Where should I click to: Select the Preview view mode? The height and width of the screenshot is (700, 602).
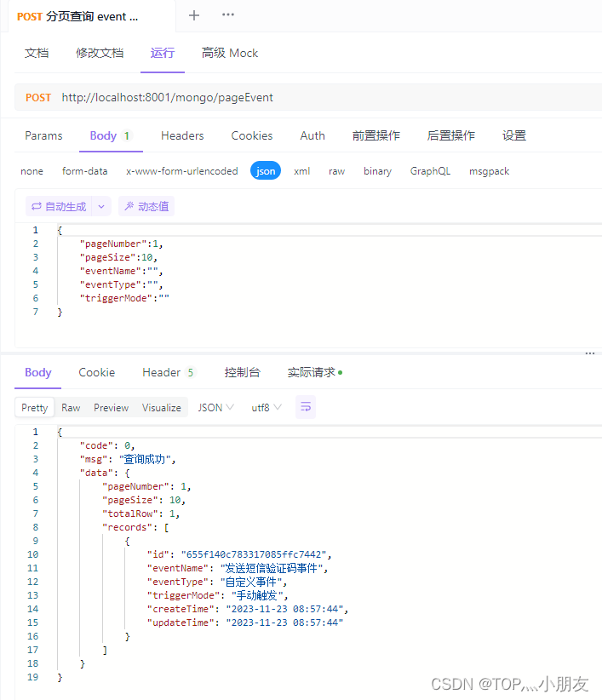click(x=111, y=408)
